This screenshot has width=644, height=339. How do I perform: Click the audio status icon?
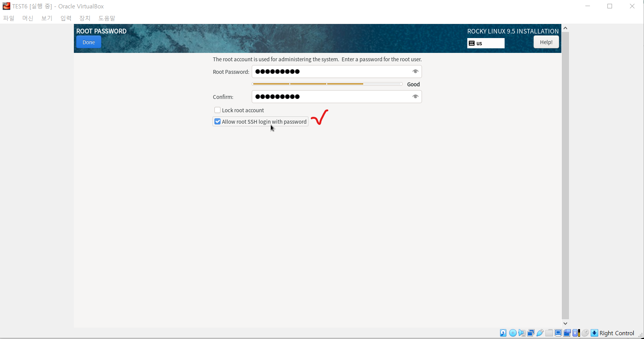click(522, 333)
